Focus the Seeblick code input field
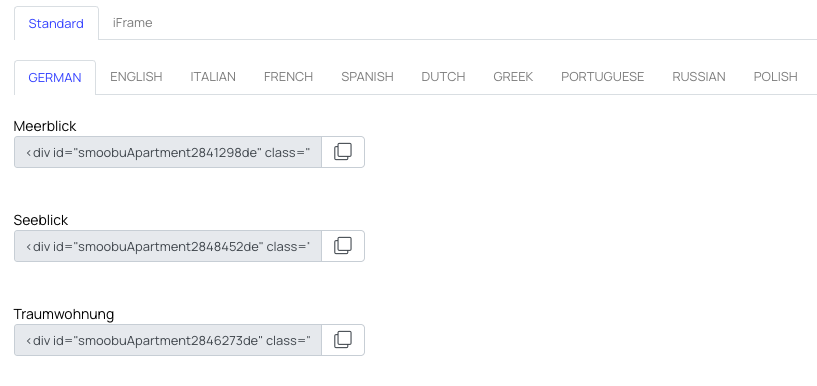817x386 pixels. [168, 246]
